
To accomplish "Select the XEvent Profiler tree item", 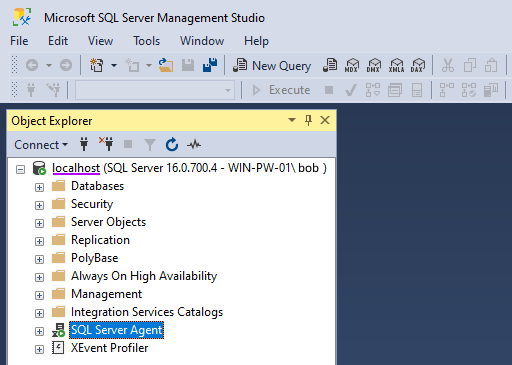I will (109, 348).
